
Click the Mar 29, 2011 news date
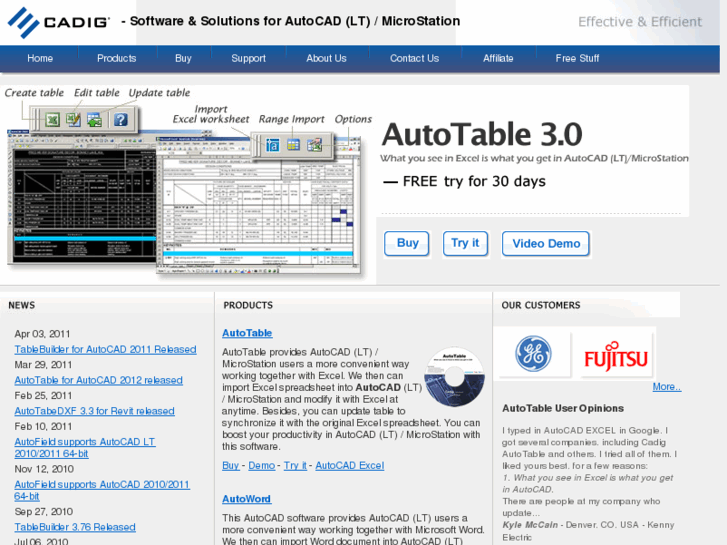(x=43, y=365)
